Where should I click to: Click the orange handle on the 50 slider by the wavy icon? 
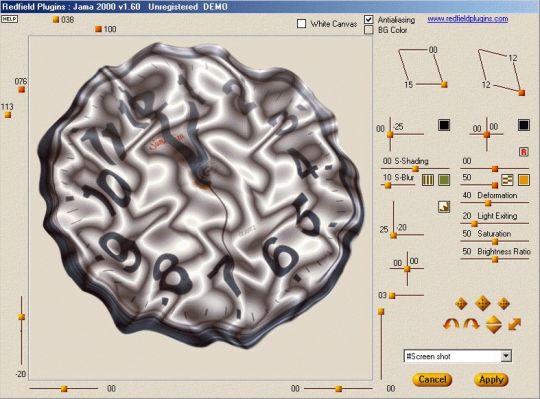tap(495, 185)
